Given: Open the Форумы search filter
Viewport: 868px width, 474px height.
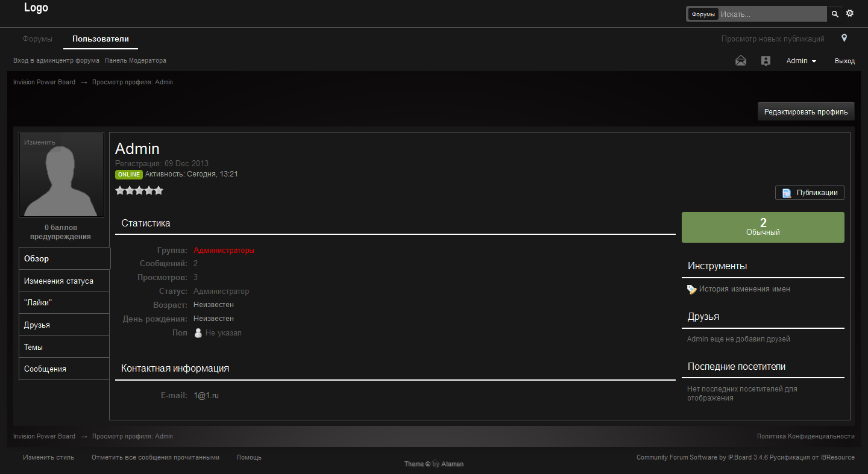Looking at the screenshot, I should (x=703, y=14).
